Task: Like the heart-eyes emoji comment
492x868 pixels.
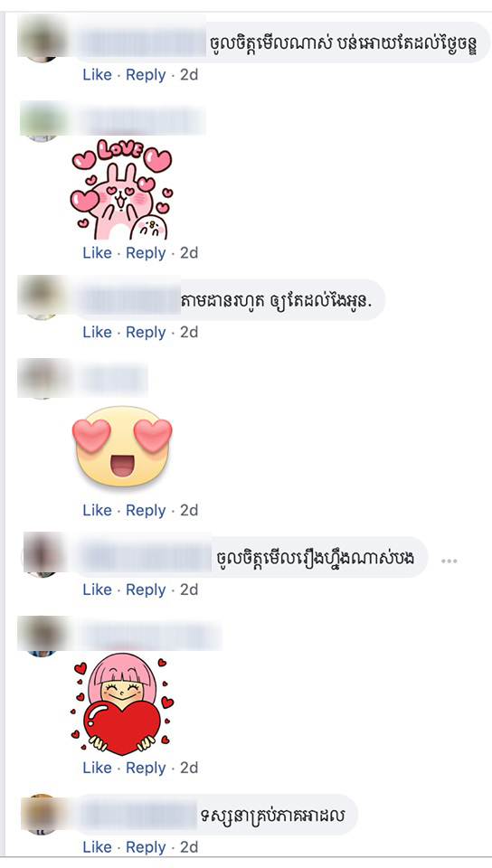Action: (97, 510)
